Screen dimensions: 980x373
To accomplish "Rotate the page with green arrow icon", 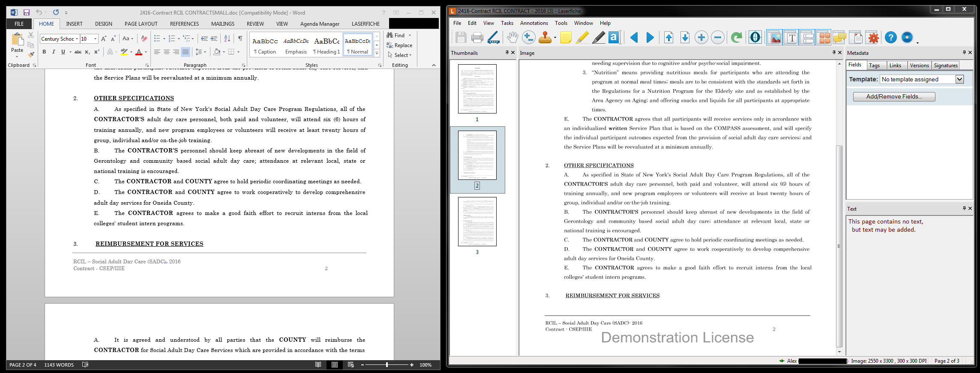I will (736, 38).
